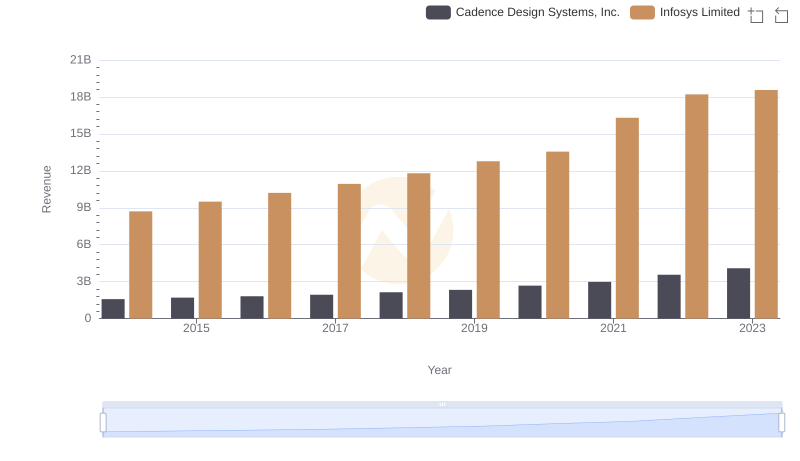
Task: Click the Cadence bar for 2015
Action: click(x=183, y=308)
